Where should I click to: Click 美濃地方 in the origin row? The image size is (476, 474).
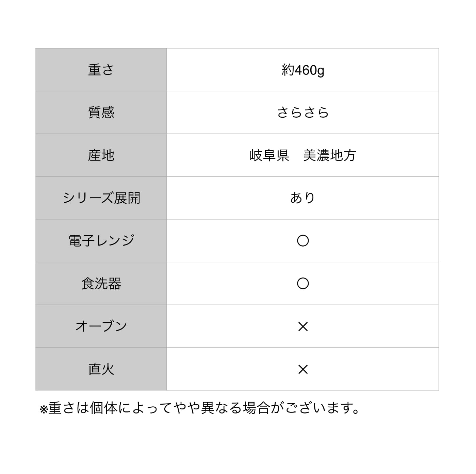(329, 155)
